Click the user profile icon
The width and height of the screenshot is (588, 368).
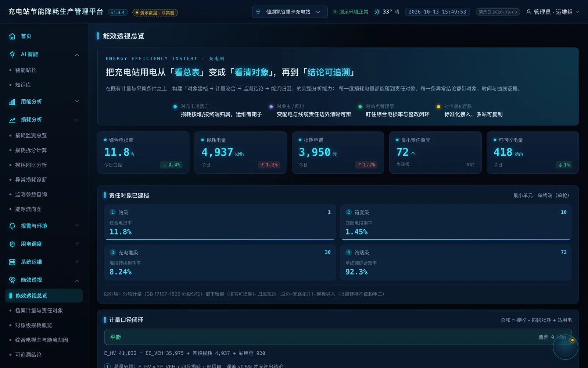point(528,12)
